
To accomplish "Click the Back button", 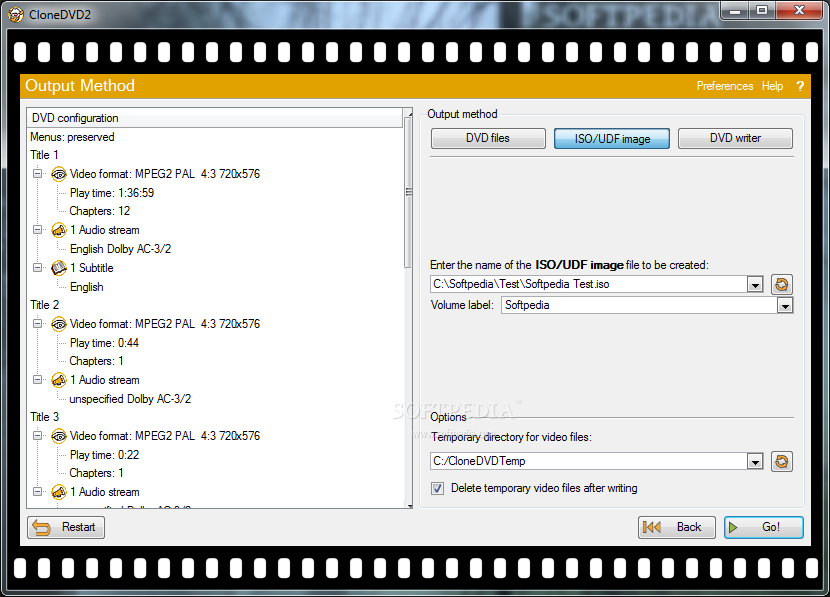I will pos(676,527).
